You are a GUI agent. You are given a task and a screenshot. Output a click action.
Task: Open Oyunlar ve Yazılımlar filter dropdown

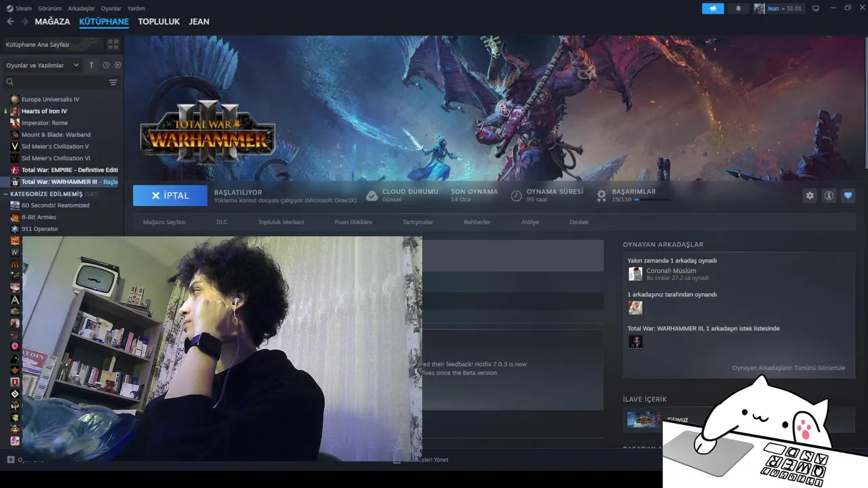coord(43,65)
